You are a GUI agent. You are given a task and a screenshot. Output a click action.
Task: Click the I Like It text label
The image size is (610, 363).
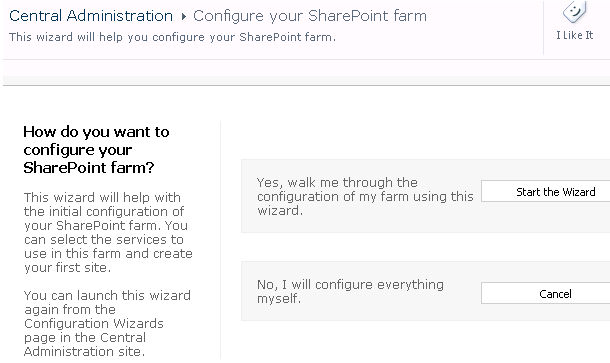(575, 35)
